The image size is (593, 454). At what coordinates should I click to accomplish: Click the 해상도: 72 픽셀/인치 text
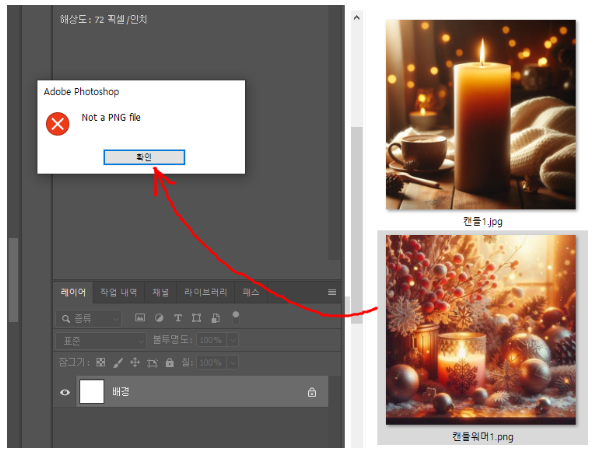103,19
